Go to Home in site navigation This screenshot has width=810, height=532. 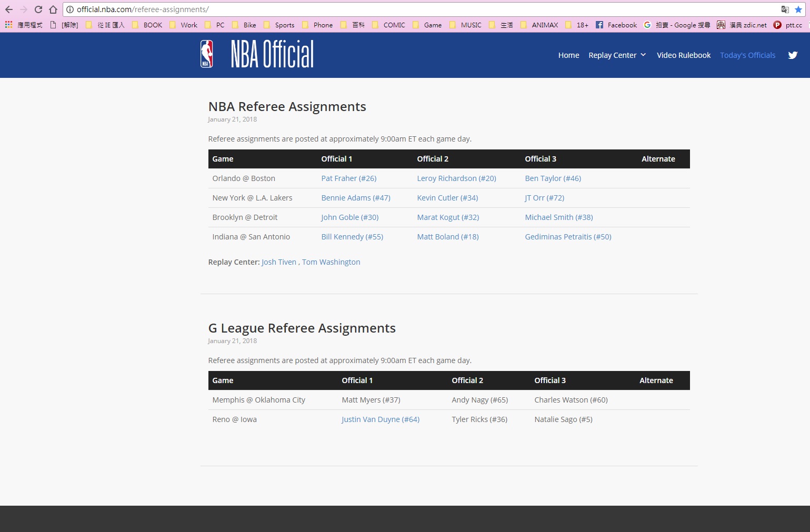tap(568, 55)
